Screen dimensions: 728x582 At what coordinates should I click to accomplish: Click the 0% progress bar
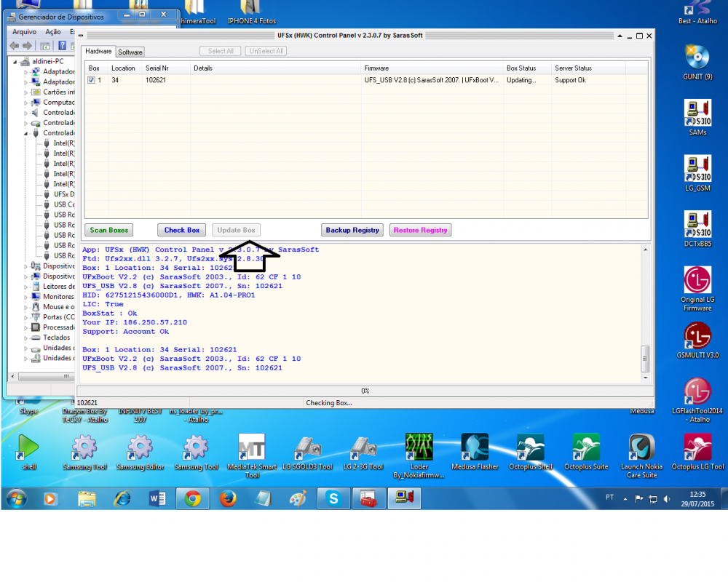point(365,391)
